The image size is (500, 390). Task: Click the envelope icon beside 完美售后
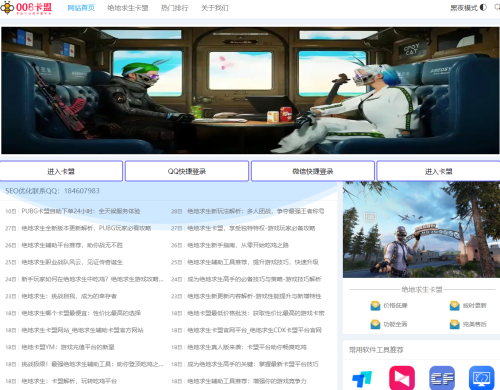point(455,324)
